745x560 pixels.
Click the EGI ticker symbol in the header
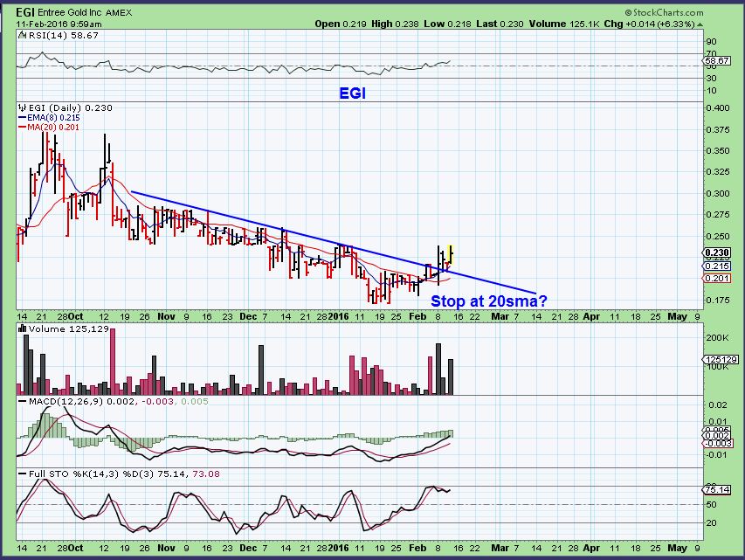[x=24, y=12]
